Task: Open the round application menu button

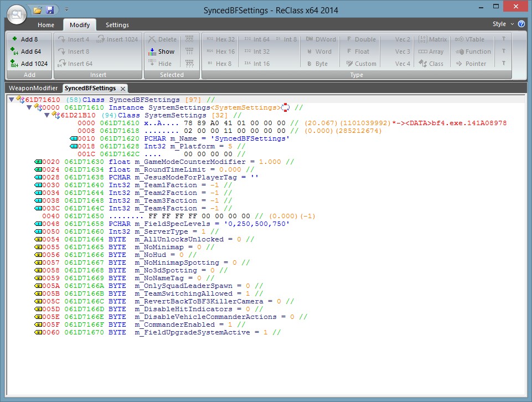Action: [x=17, y=14]
